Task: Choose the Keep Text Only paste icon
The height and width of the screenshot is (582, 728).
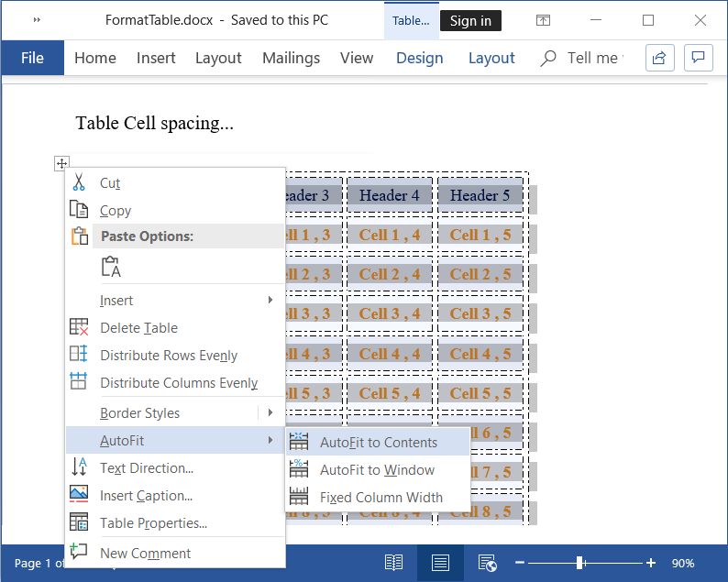Action: tap(111, 267)
